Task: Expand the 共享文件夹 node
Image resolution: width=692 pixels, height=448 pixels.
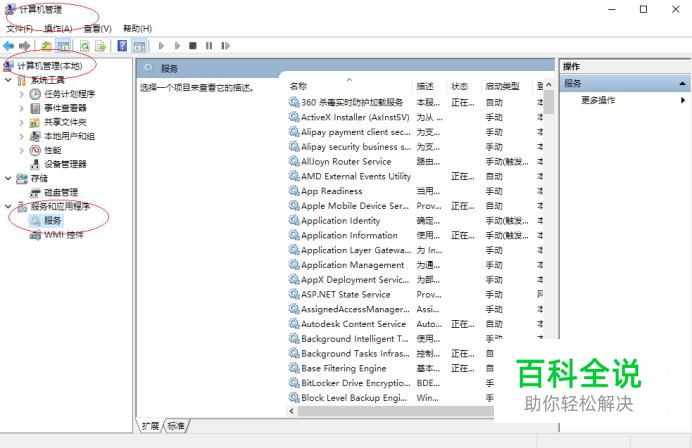Action: 21,122
